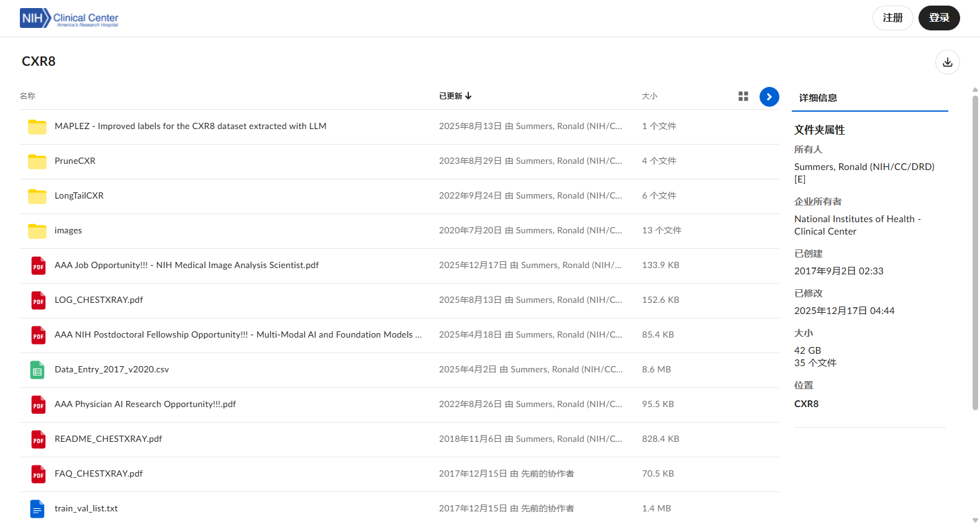Click PDF icon for README_CHESTXRAY.pdf
The height and width of the screenshot is (525, 980).
click(x=38, y=439)
